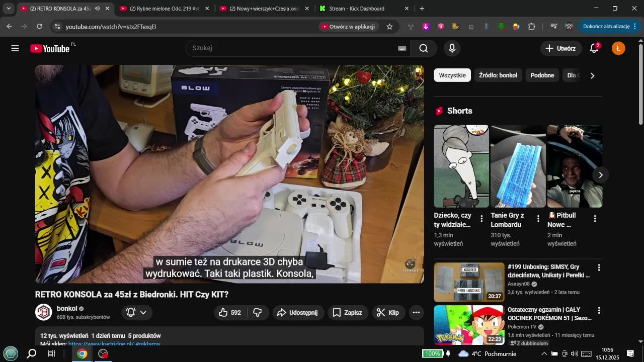Select the Wszystkie filter chip
Screen dimensions: 644x362
click(x=452, y=75)
